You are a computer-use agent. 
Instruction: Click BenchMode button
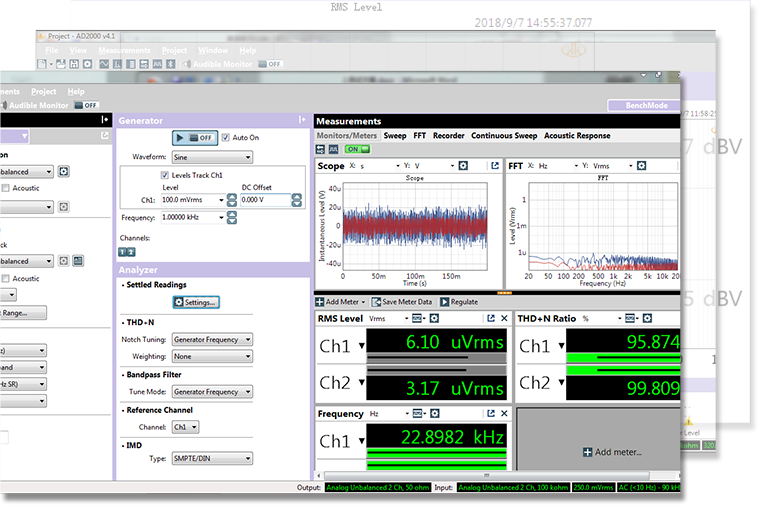pos(644,105)
